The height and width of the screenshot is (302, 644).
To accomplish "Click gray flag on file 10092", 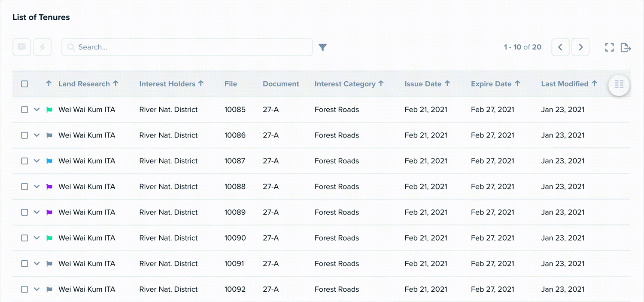I will point(49,290).
